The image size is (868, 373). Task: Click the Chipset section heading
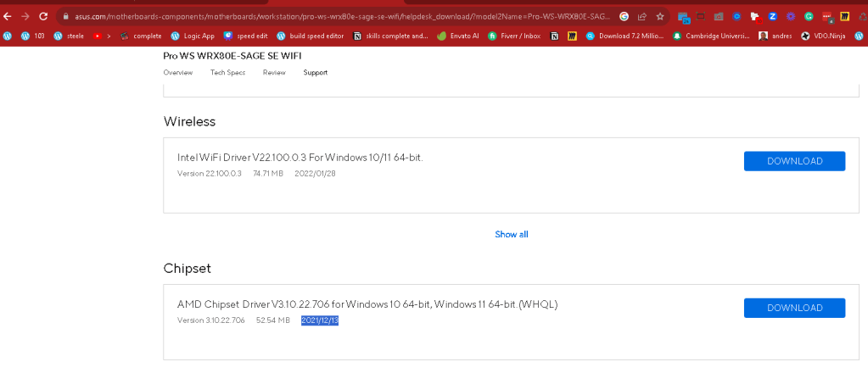click(188, 269)
